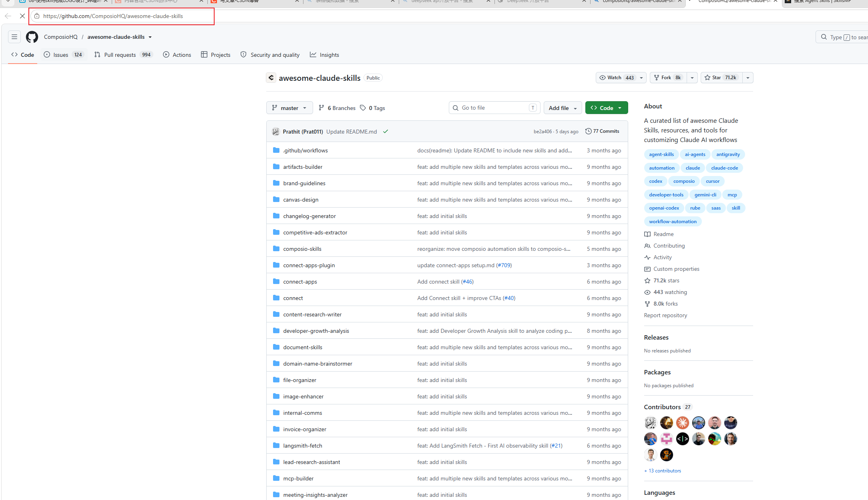
Task: Open the brand-guidelines folder
Action: [304, 183]
